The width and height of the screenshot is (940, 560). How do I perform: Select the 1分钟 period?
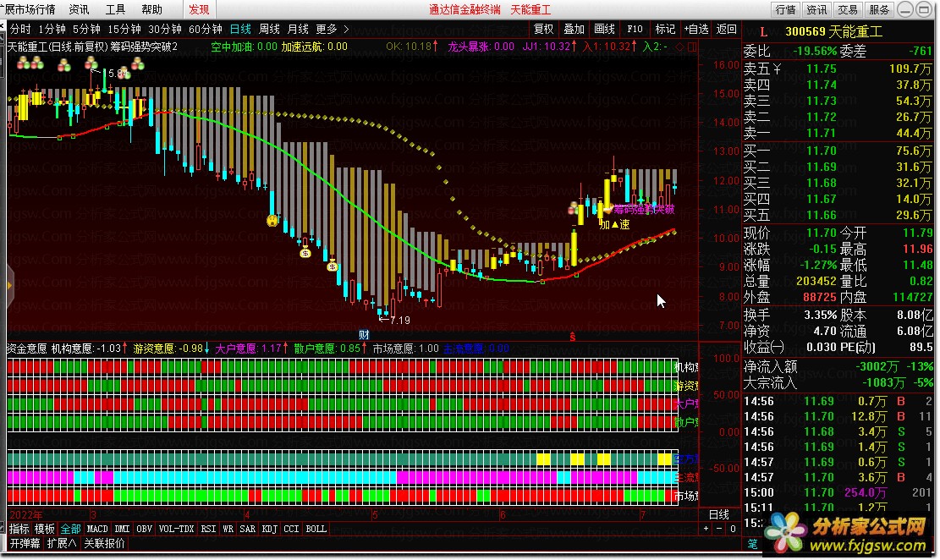(52, 29)
